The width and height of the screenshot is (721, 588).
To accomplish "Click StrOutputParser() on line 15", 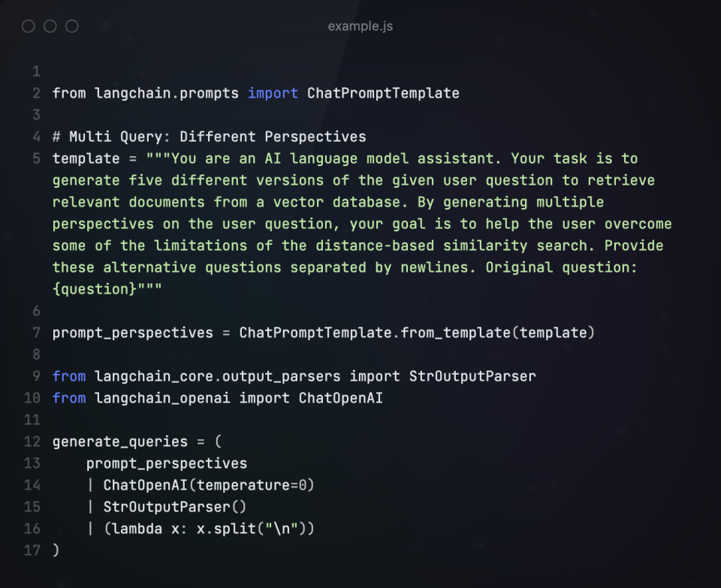I will (x=175, y=507).
